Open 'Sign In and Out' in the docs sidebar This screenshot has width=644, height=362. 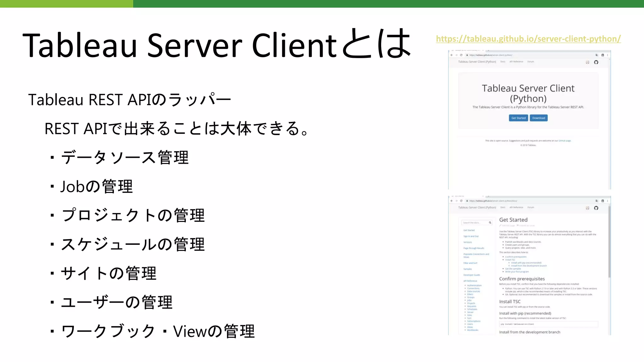coord(471,236)
